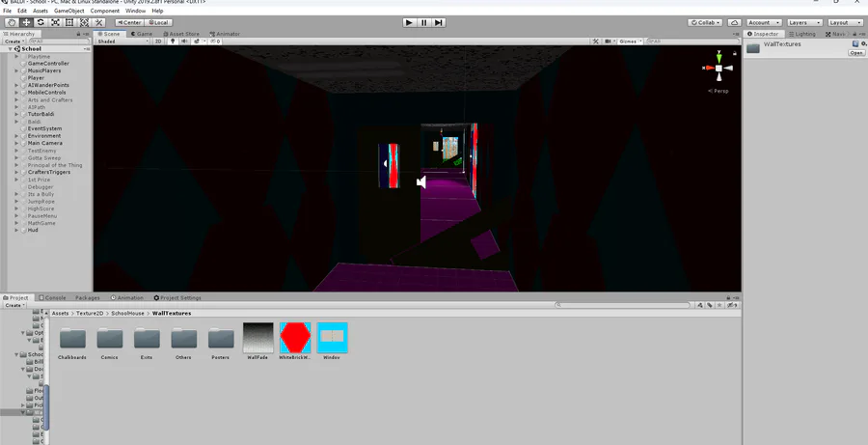Open Project panel Create dropdown

coord(14,305)
